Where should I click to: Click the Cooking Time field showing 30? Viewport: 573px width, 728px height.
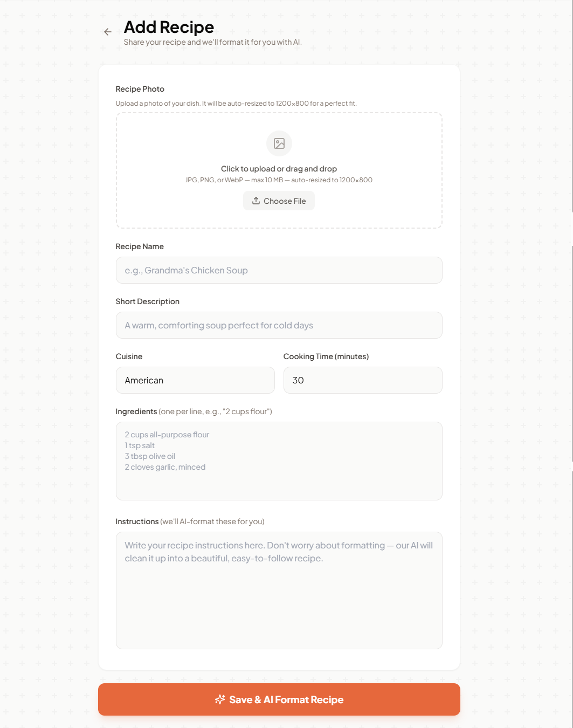click(362, 380)
